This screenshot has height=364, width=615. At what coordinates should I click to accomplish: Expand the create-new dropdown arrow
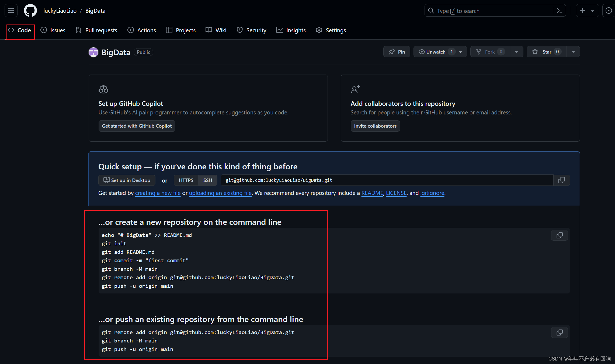[x=592, y=11]
